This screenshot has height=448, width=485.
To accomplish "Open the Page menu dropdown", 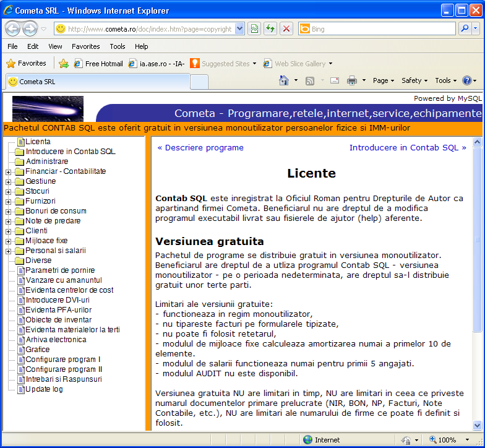I will click(384, 80).
